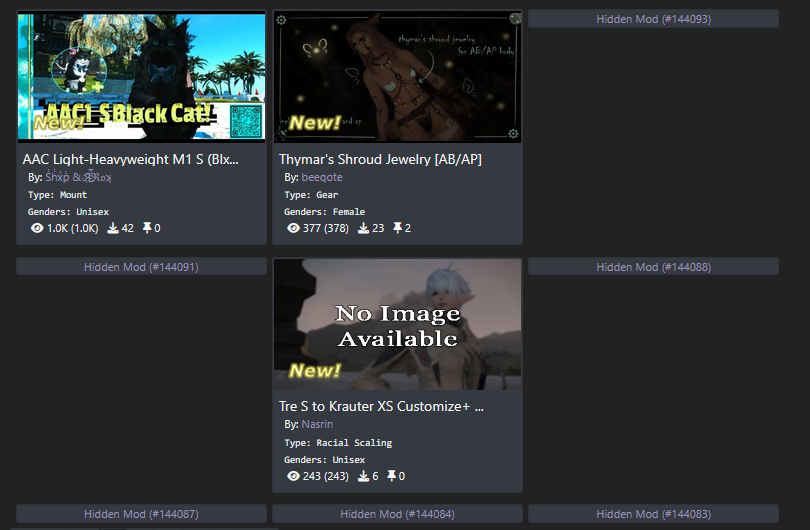Open AAC Light-Heavyweight M1 S mod thumbnail
This screenshot has width=810, height=530.
tap(142, 77)
